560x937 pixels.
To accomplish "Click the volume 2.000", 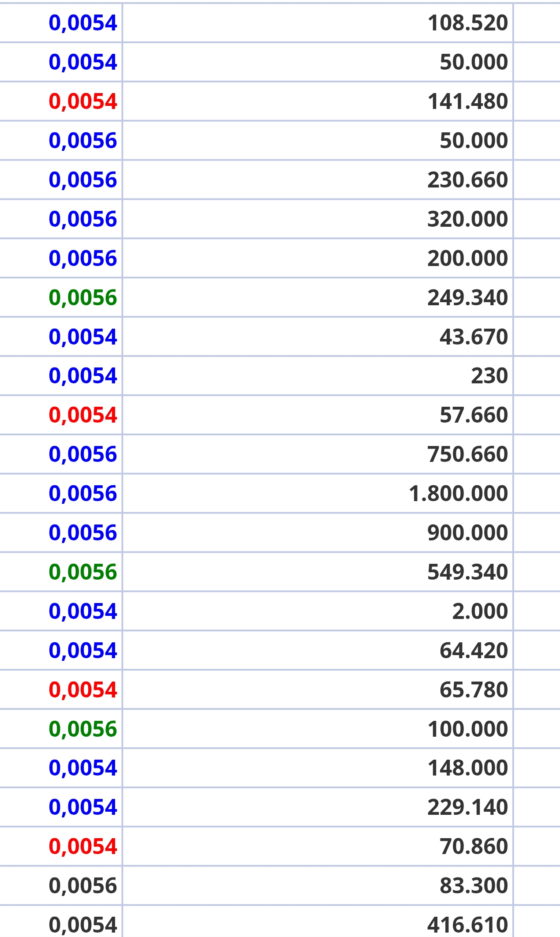I will 480,611.
